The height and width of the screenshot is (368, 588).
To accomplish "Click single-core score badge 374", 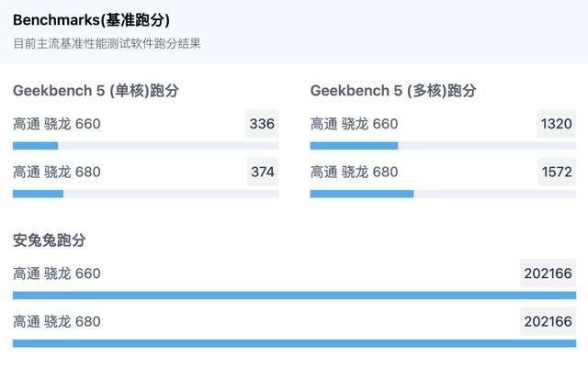I will (263, 172).
